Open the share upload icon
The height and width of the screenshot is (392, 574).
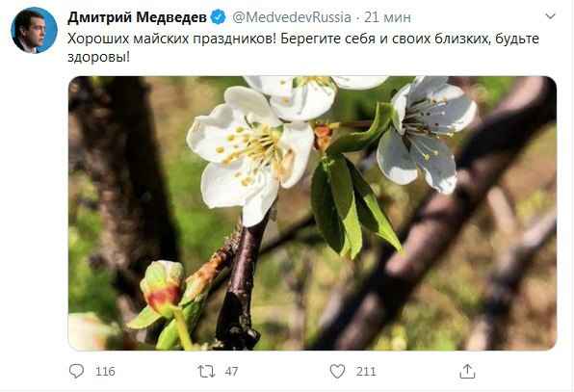point(467,371)
